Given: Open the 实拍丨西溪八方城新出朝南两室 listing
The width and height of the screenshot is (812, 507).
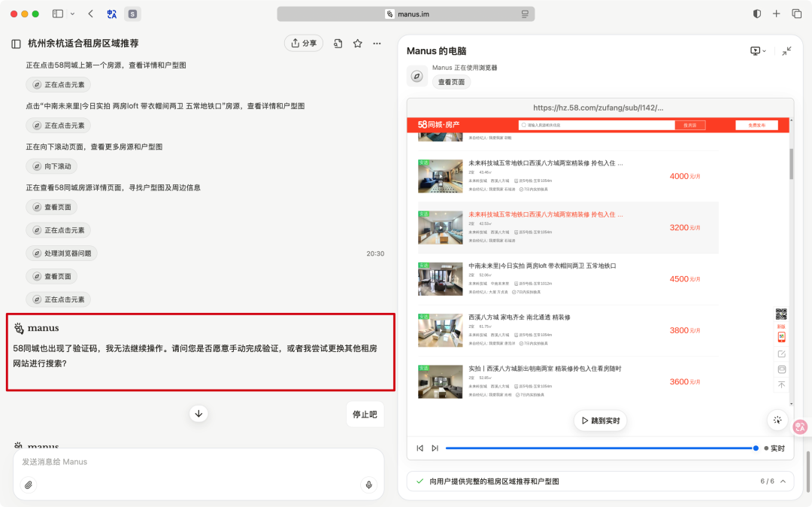Looking at the screenshot, I should click(545, 368).
